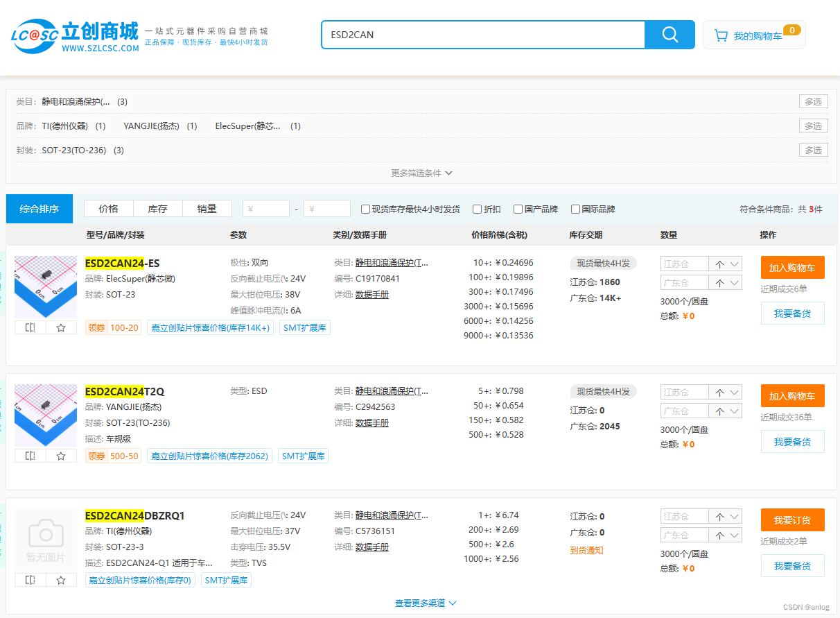Screen dimensions: 840x618
Task: Open the ESD2CAN24DBZRQ1 product title link
Action: pos(135,516)
